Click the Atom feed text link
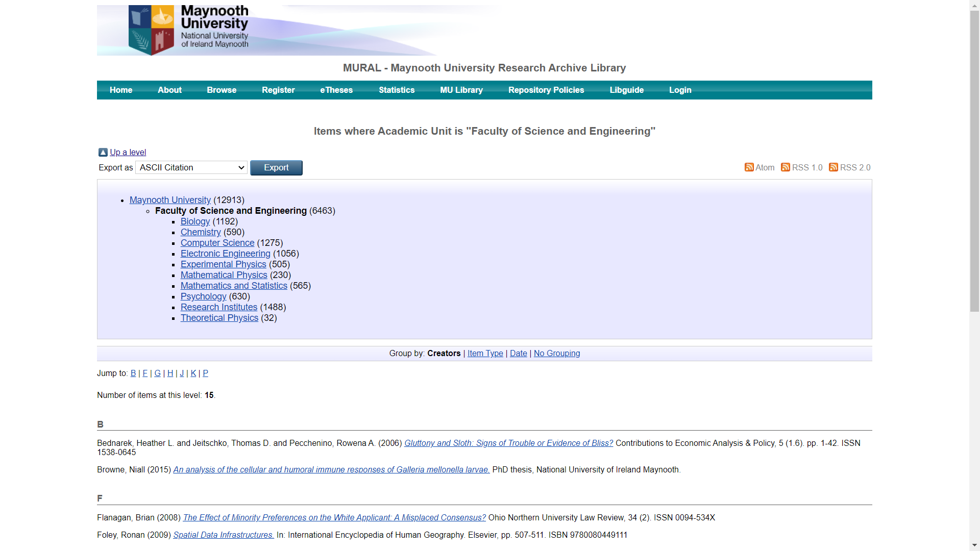This screenshot has height=551, width=980. [x=765, y=168]
